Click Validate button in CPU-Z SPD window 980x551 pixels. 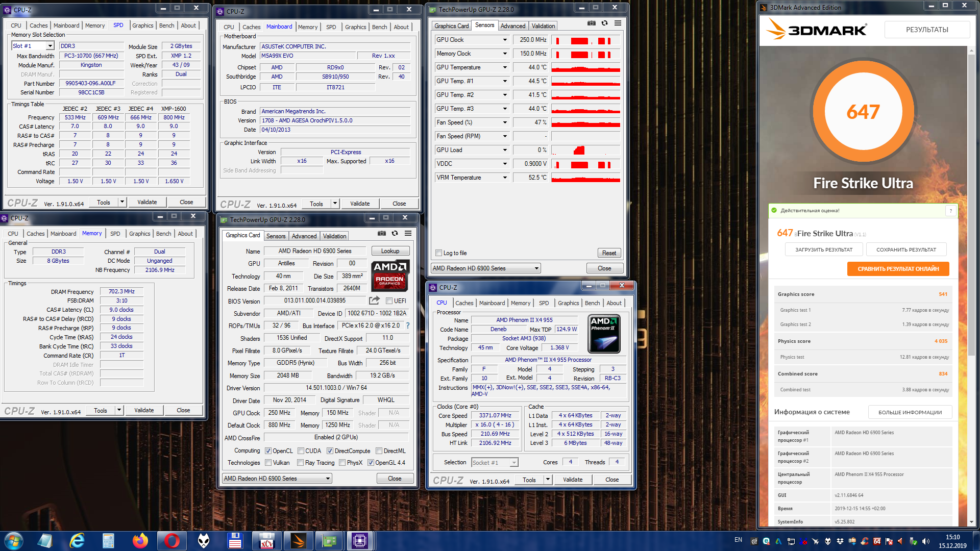tap(147, 202)
